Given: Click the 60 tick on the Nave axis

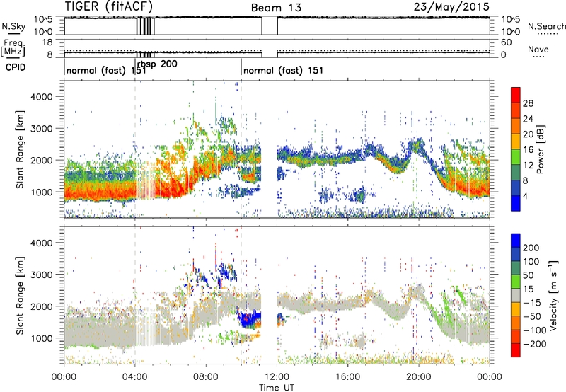Looking at the screenshot, I should click(506, 42).
